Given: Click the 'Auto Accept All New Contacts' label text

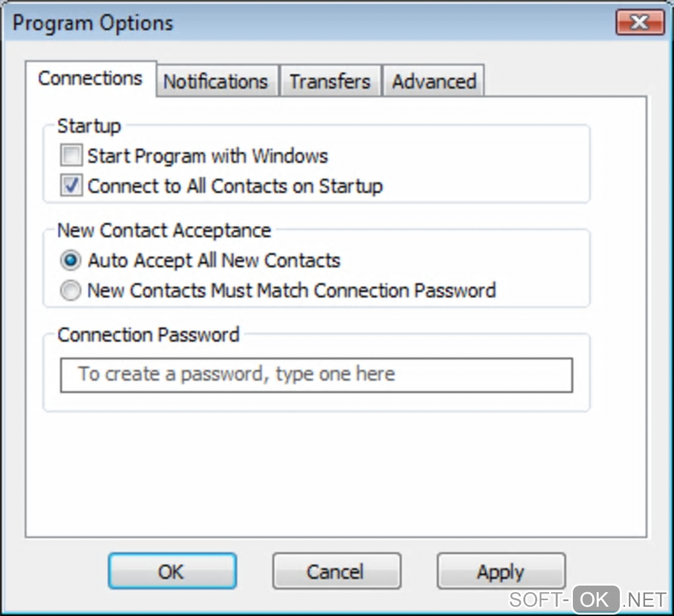Looking at the screenshot, I should coord(213,260).
